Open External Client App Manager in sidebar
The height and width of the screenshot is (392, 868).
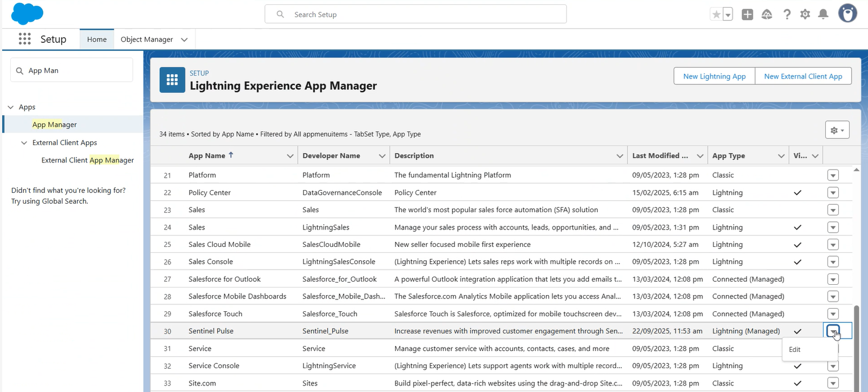pyautogui.click(x=88, y=160)
